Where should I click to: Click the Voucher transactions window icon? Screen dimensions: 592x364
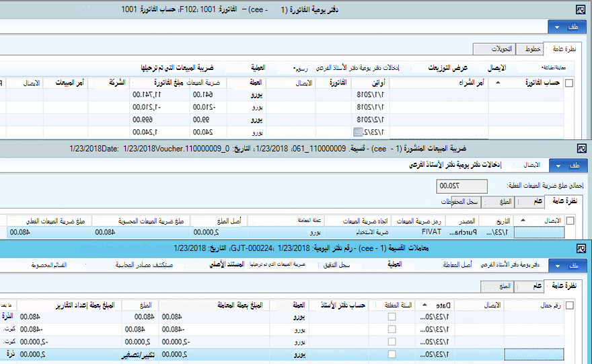[x=581, y=248]
